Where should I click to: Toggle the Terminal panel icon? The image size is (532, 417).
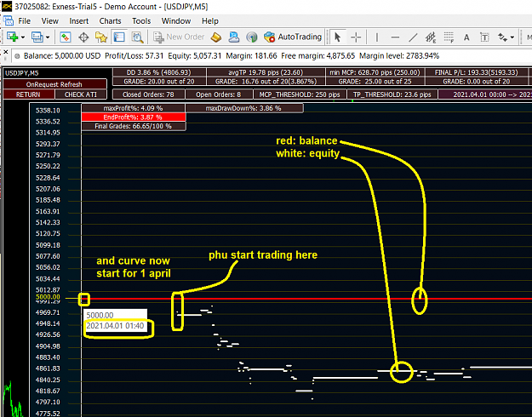click(x=119, y=37)
